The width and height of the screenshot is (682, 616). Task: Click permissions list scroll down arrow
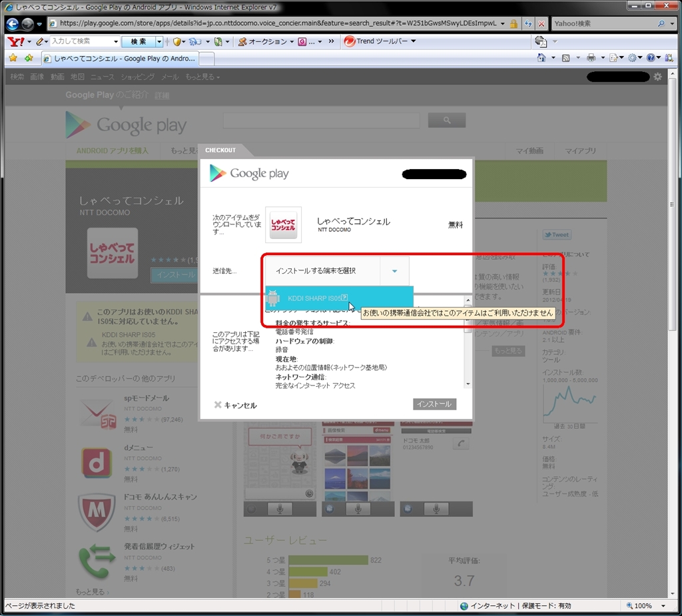[468, 384]
